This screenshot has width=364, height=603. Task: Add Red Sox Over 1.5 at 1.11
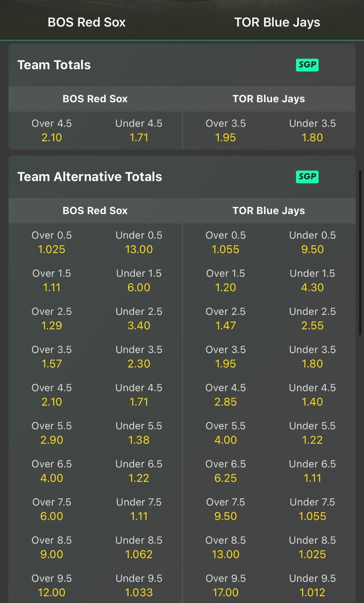click(x=52, y=281)
